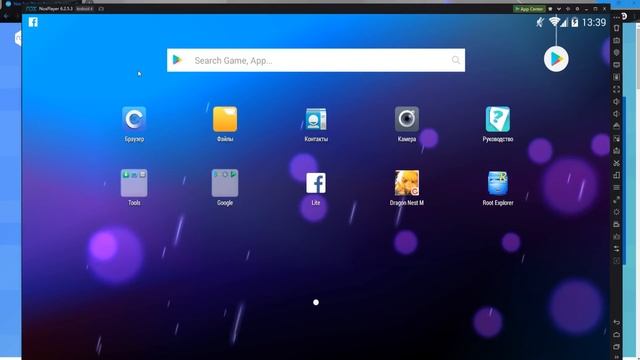Tap the battery charging status icon
640x360 pixels.
575,22
